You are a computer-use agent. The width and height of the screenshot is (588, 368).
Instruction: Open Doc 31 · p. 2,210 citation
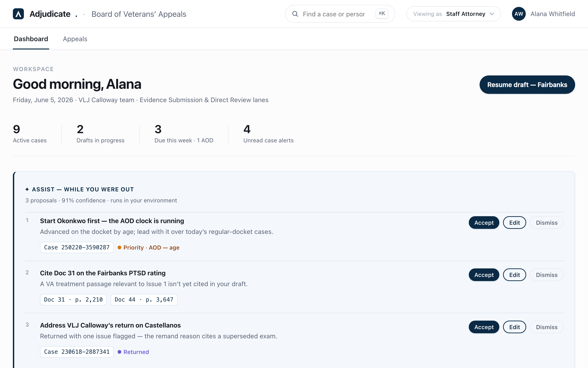[73, 300]
